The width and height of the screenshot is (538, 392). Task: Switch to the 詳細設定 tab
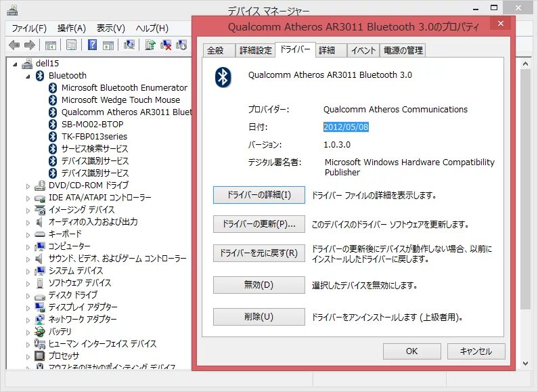[x=256, y=51]
